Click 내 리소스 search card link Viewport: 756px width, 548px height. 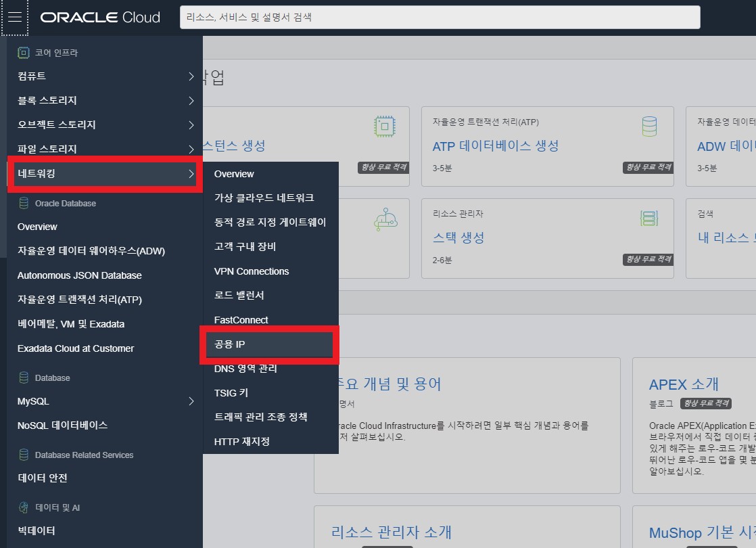click(727, 237)
